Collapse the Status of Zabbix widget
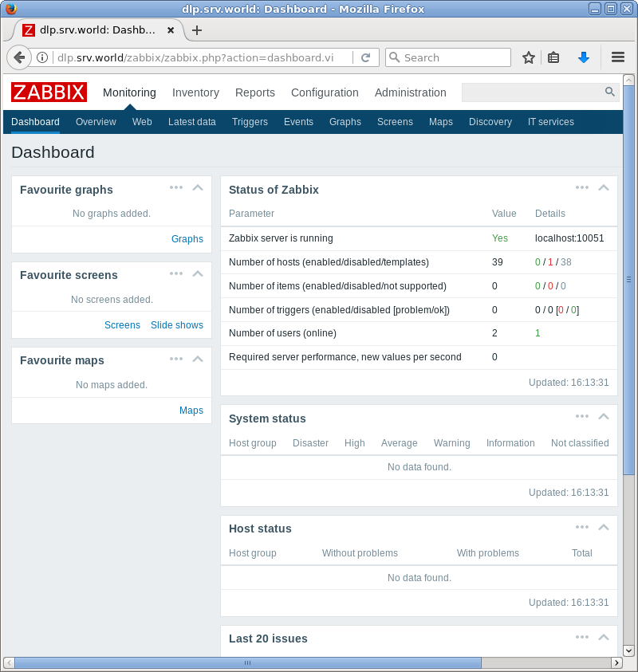This screenshot has height=672, width=638. (604, 187)
